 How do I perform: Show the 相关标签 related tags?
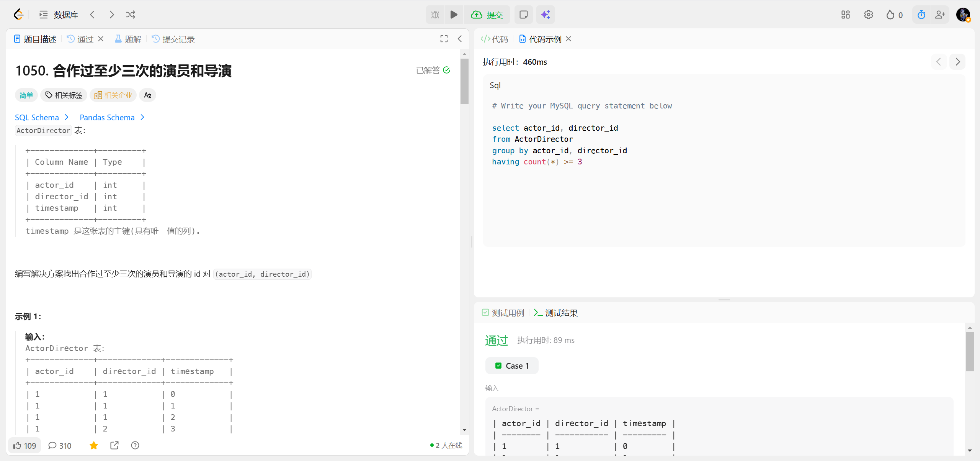pos(64,95)
